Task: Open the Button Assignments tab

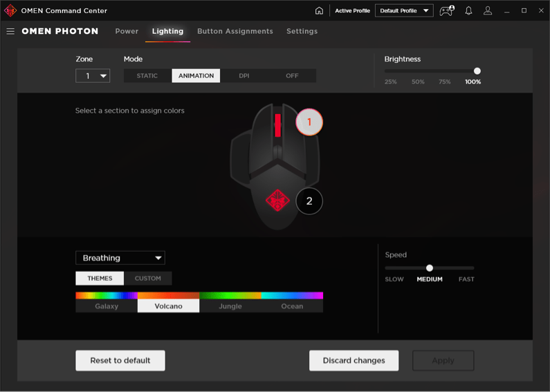Action: click(x=235, y=31)
